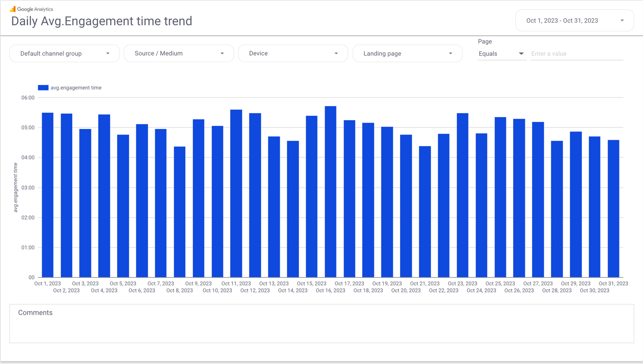Image resolution: width=643 pixels, height=364 pixels.
Task: Click the Oct 31, 2023 bar
Action: click(613, 208)
